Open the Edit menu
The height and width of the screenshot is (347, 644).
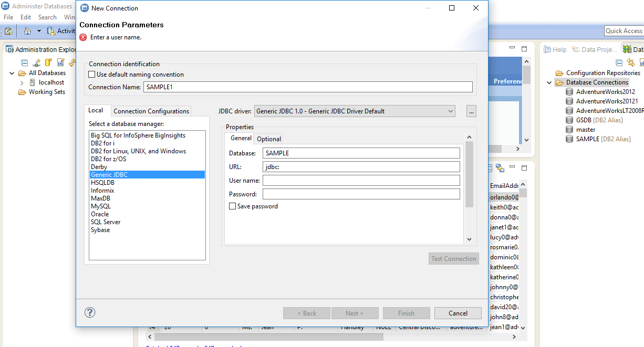(26, 17)
